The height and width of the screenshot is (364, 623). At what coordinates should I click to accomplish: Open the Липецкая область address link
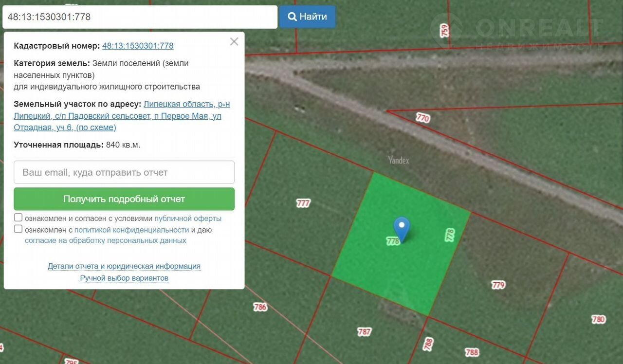(x=186, y=104)
